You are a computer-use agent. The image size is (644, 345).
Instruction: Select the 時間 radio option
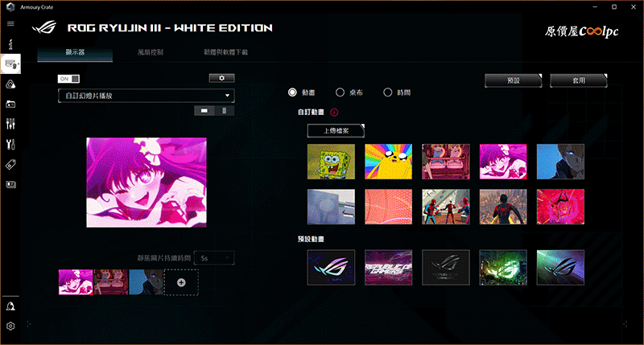tap(387, 92)
